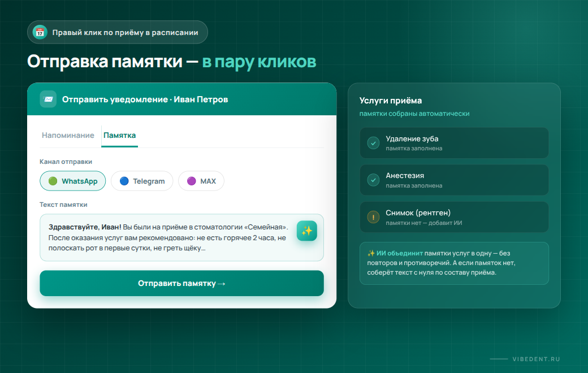Image resolution: width=588 pixels, height=373 pixels.
Task: Click the checkmark icon beside Анестезия
Action: (x=373, y=180)
